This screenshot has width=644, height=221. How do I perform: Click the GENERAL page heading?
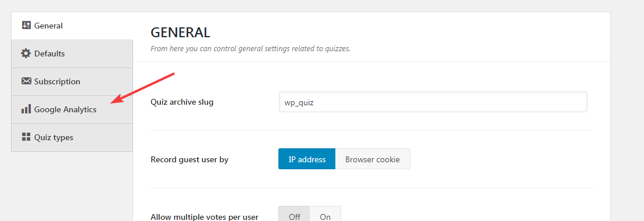tap(180, 32)
